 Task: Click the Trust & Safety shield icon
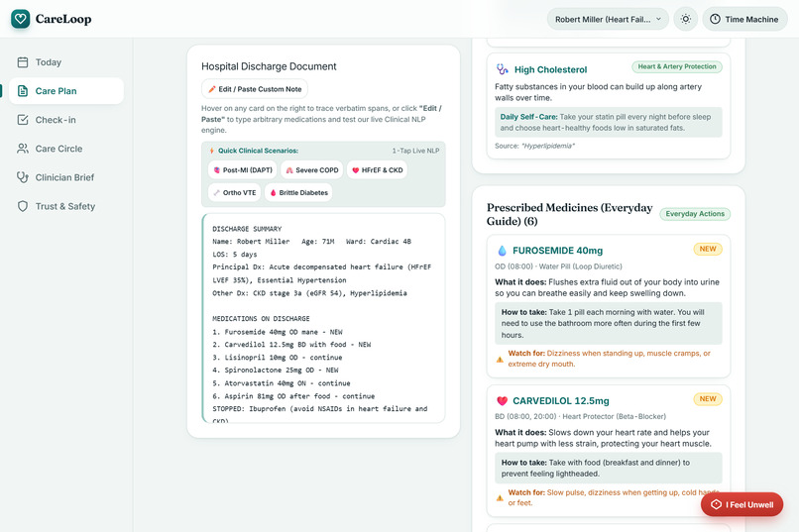click(23, 206)
